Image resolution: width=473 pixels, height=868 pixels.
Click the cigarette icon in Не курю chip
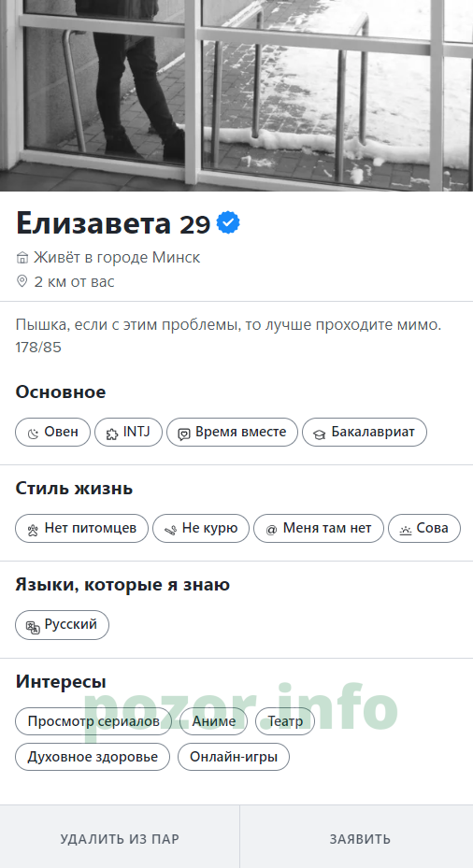(170, 531)
